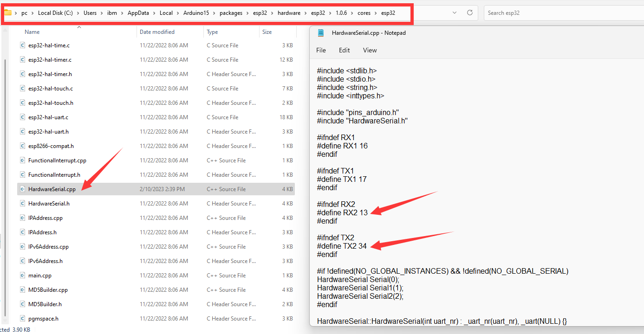Click the Notepad app icon in title bar
The image size is (644, 334).
coord(321,33)
